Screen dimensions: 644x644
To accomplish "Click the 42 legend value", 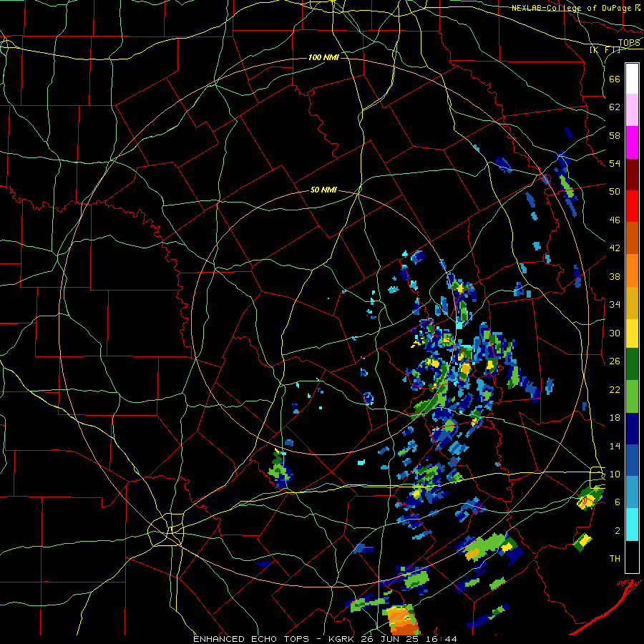I will (x=615, y=248).
